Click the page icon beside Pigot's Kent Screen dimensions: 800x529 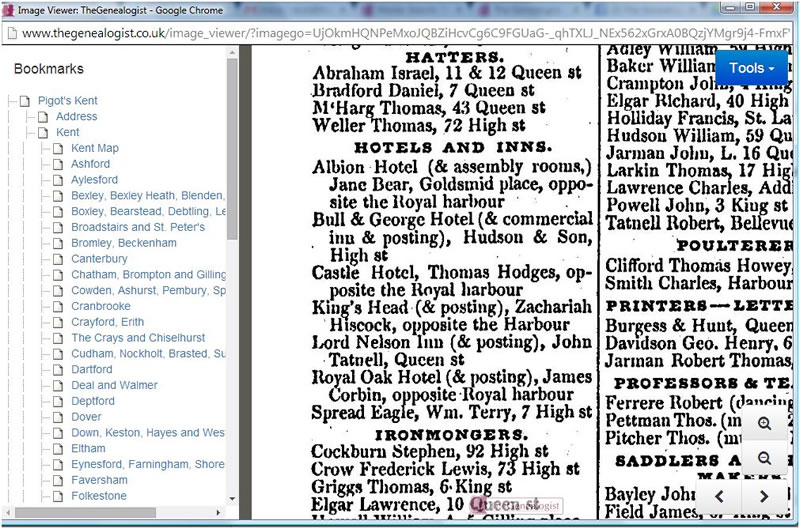(x=24, y=101)
